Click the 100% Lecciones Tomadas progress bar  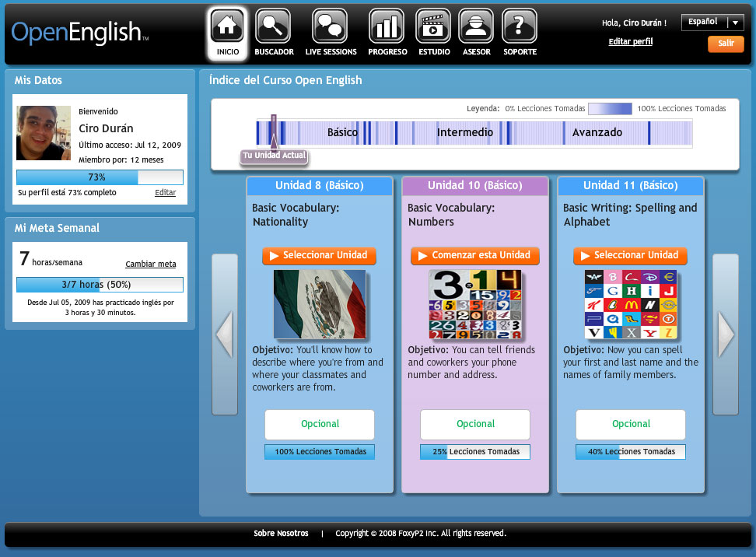click(320, 452)
